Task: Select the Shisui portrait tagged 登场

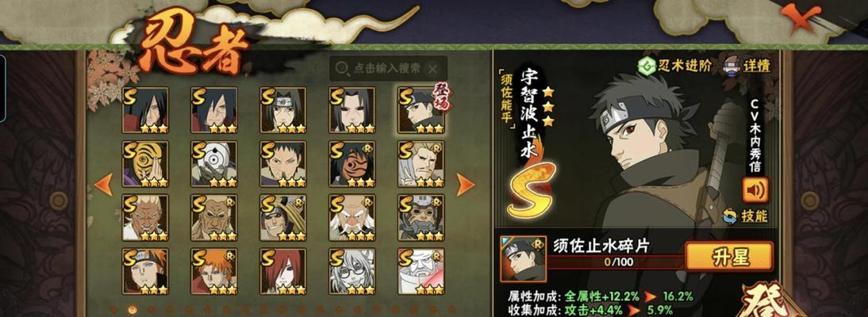Action: click(x=421, y=110)
